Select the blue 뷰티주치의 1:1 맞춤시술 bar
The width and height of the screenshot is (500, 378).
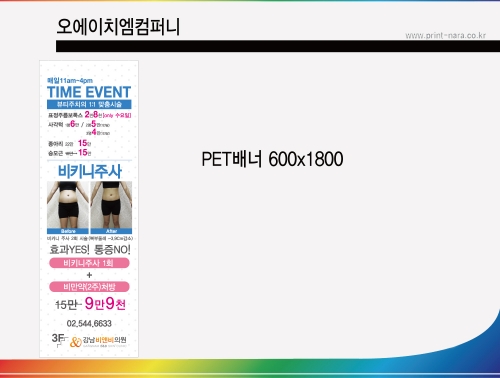[89, 104]
